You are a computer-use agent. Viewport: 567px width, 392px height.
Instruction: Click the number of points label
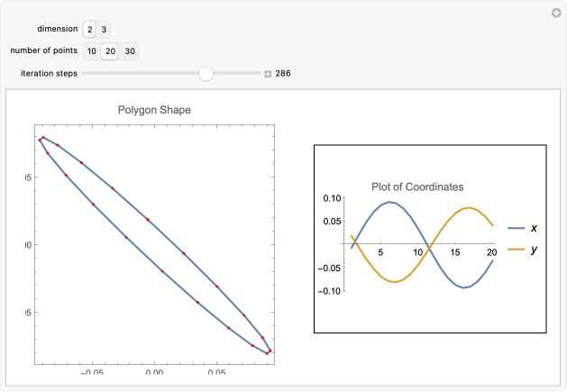(x=44, y=50)
